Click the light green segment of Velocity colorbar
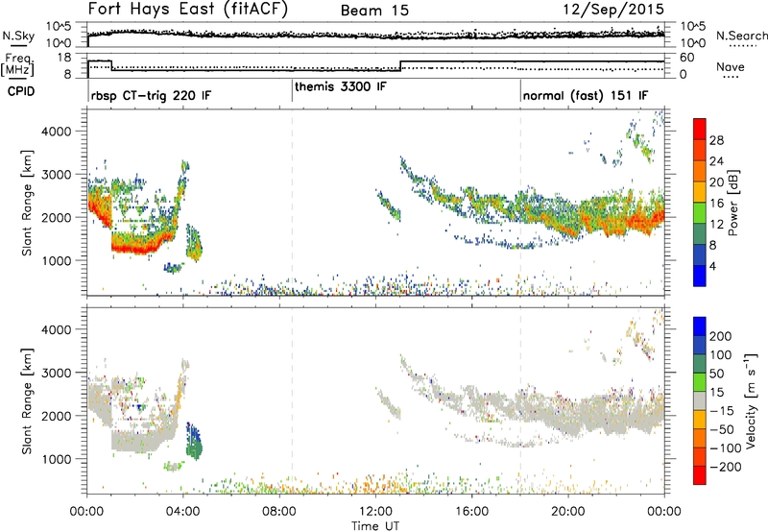Viewport: 768px width, 532px height. (x=700, y=382)
